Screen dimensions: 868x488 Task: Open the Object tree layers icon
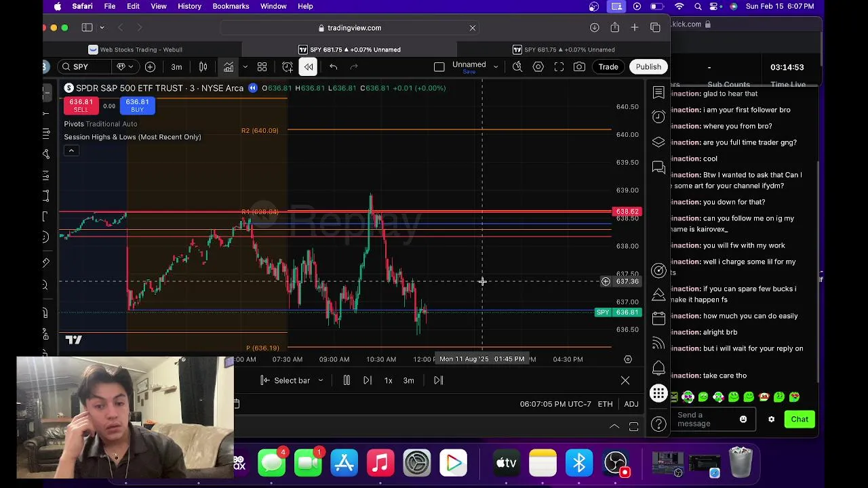tap(658, 142)
